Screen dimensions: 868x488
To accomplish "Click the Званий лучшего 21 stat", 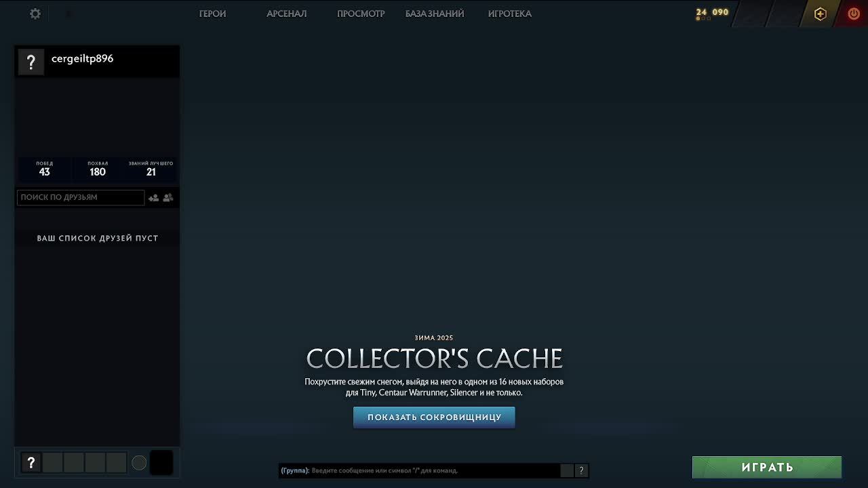I will (x=151, y=169).
